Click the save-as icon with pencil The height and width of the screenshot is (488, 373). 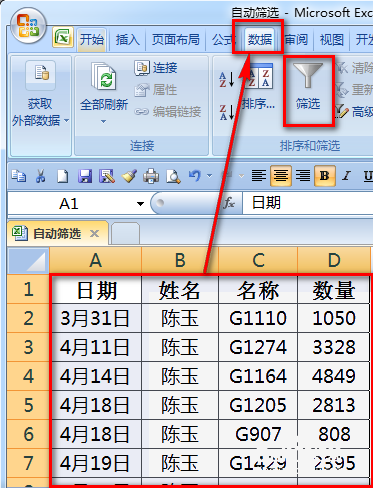(x=107, y=176)
